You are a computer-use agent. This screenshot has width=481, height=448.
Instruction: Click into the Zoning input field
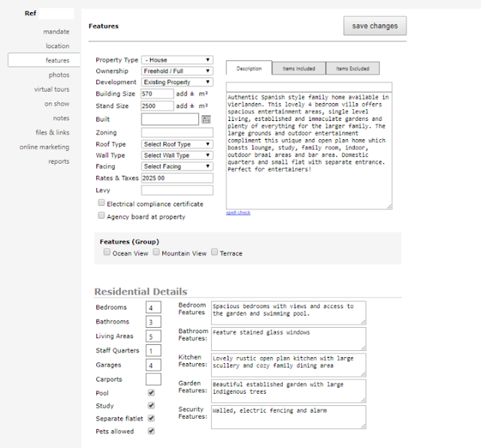[177, 132]
